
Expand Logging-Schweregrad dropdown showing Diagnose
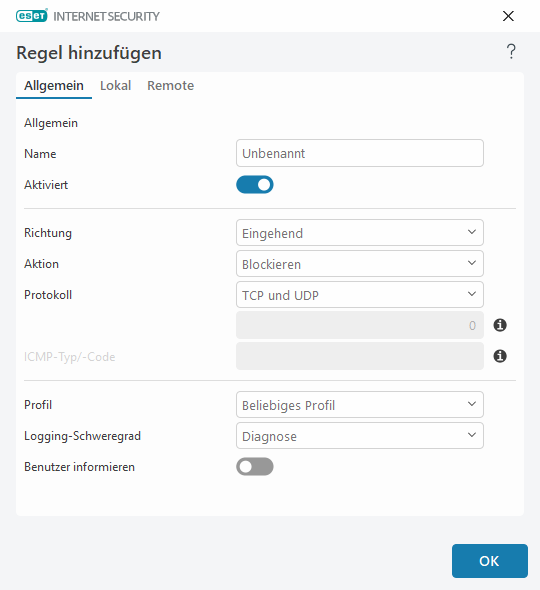click(360, 435)
